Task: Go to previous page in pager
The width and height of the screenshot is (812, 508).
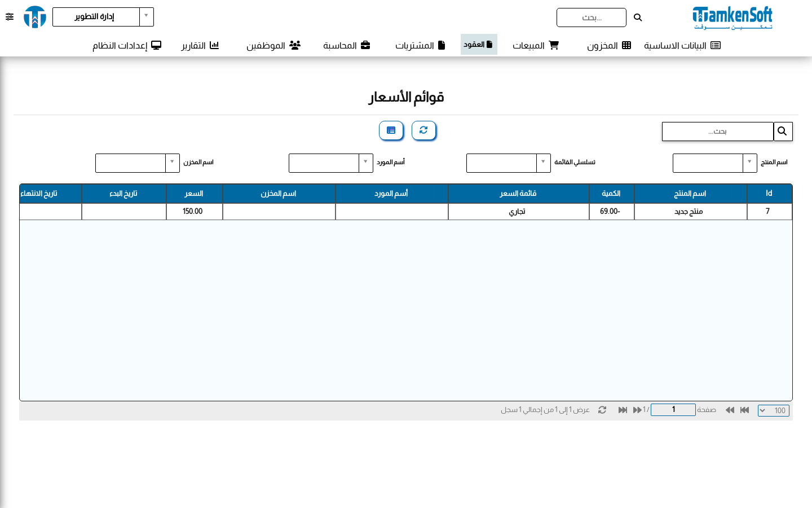Action: point(730,410)
